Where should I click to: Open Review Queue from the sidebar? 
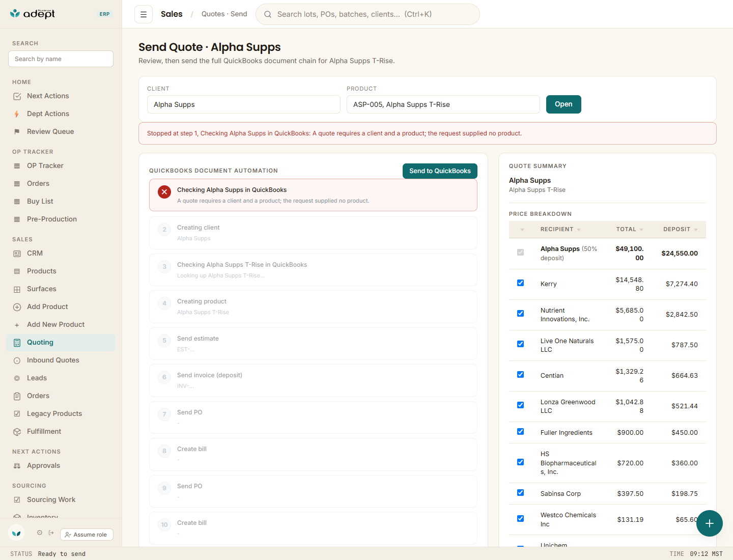(x=61, y=132)
